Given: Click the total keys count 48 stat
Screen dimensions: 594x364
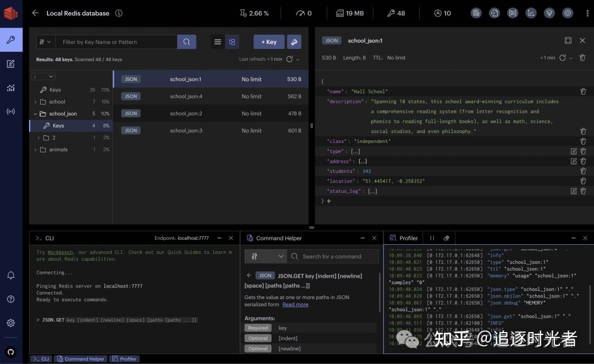Looking at the screenshot, I should pos(396,13).
